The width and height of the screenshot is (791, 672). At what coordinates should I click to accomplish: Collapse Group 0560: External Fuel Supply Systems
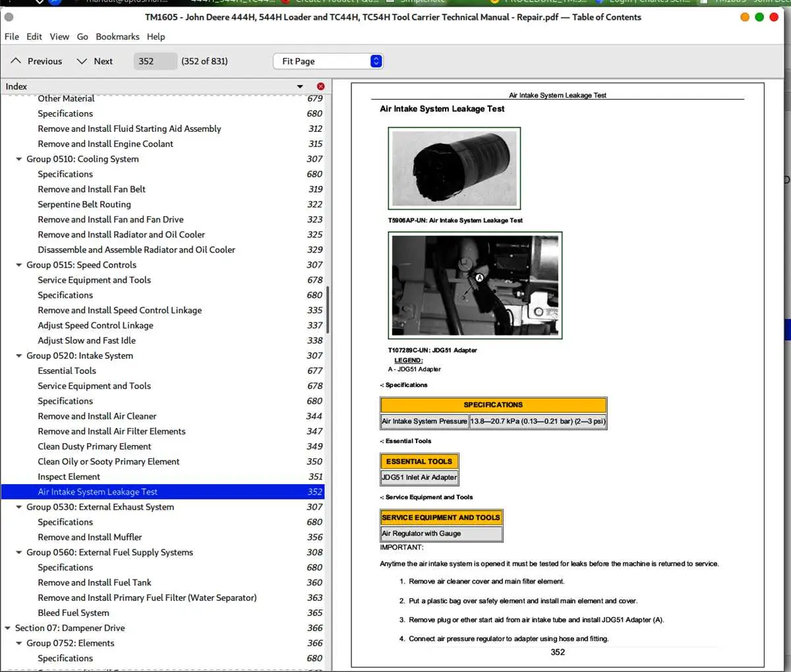tap(19, 553)
